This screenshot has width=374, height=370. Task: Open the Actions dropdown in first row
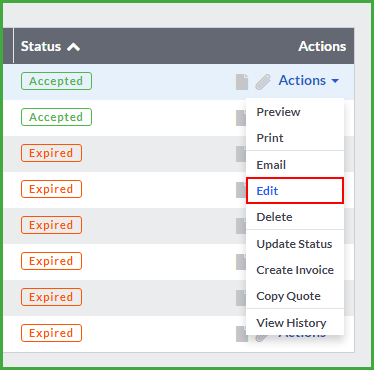pos(309,80)
